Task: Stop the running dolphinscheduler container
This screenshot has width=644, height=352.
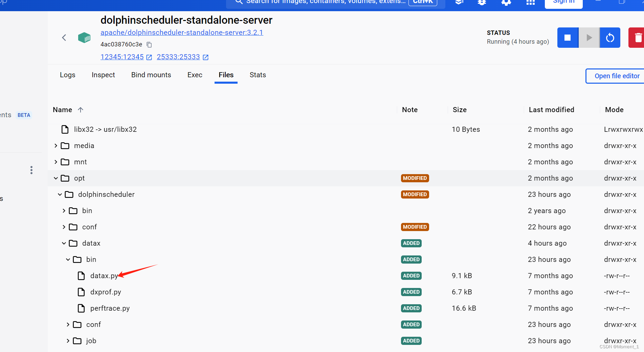Action: click(x=568, y=38)
